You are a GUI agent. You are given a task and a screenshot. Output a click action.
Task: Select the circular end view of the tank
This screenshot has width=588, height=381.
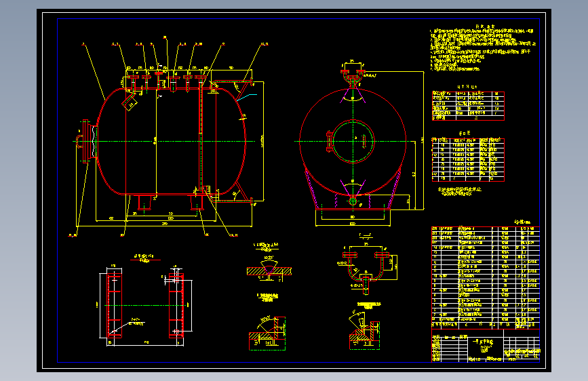pyautogui.click(x=353, y=142)
